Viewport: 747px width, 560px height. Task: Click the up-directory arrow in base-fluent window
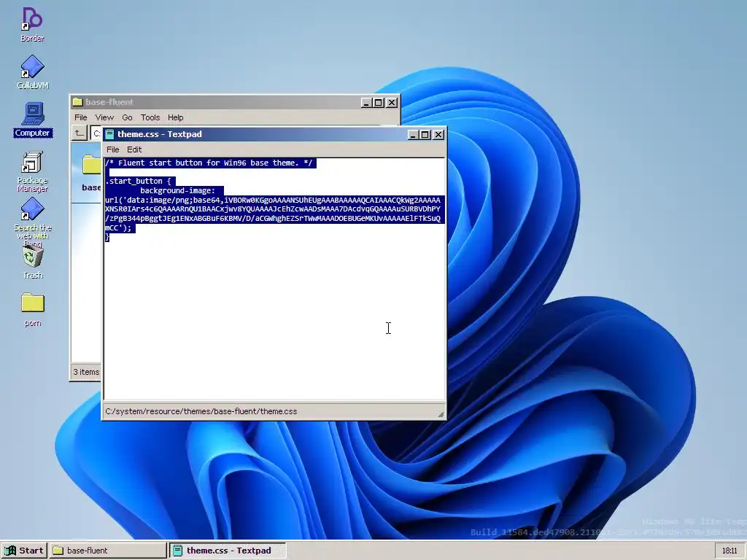tap(79, 133)
